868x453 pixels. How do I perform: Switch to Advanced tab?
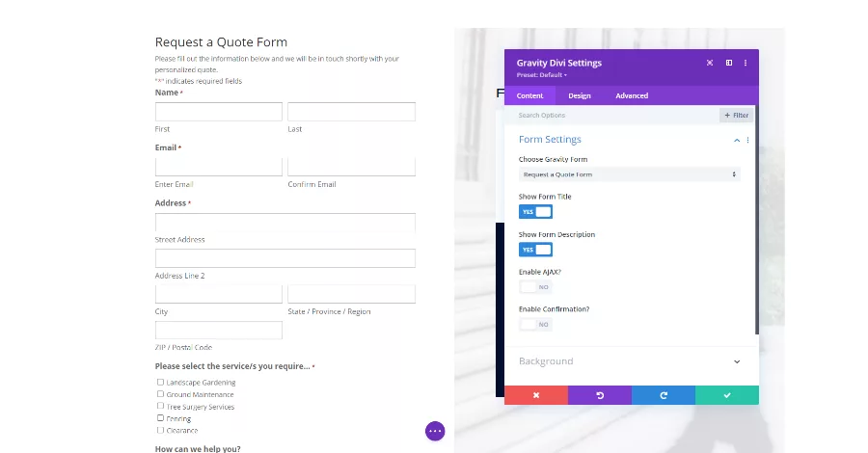click(x=632, y=95)
